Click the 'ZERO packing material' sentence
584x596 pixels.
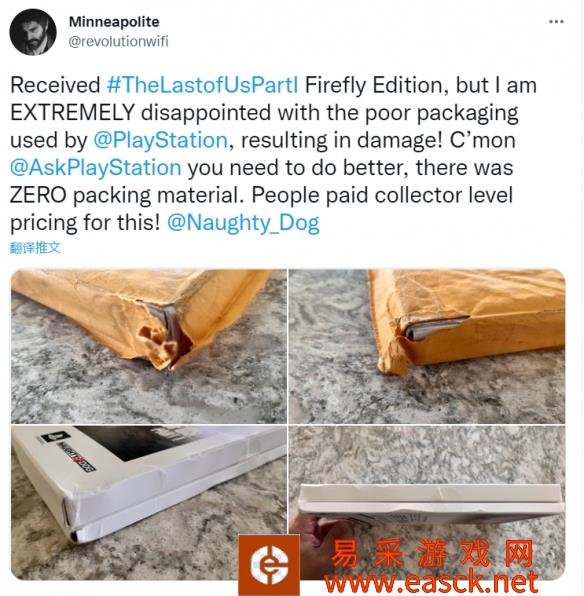pos(127,195)
